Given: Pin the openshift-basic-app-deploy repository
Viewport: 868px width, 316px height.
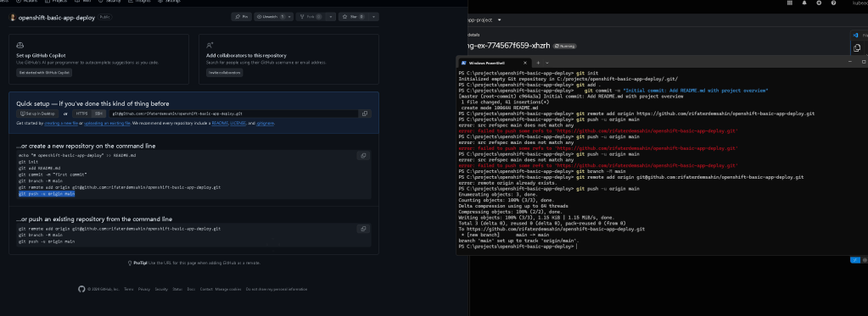Looking at the screenshot, I should click(241, 17).
